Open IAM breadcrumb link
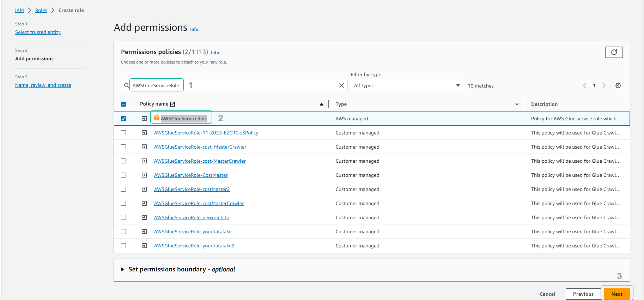This screenshot has width=644, height=300. (x=19, y=10)
